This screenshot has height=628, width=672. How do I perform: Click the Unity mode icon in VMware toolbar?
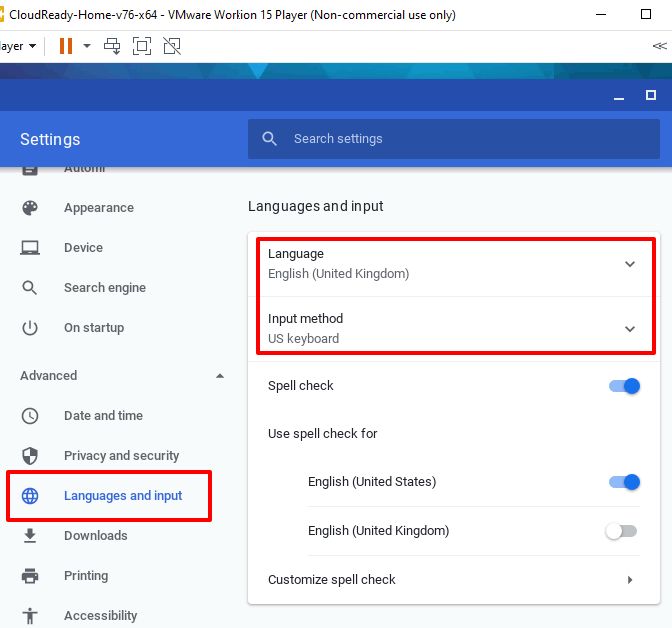(x=172, y=46)
